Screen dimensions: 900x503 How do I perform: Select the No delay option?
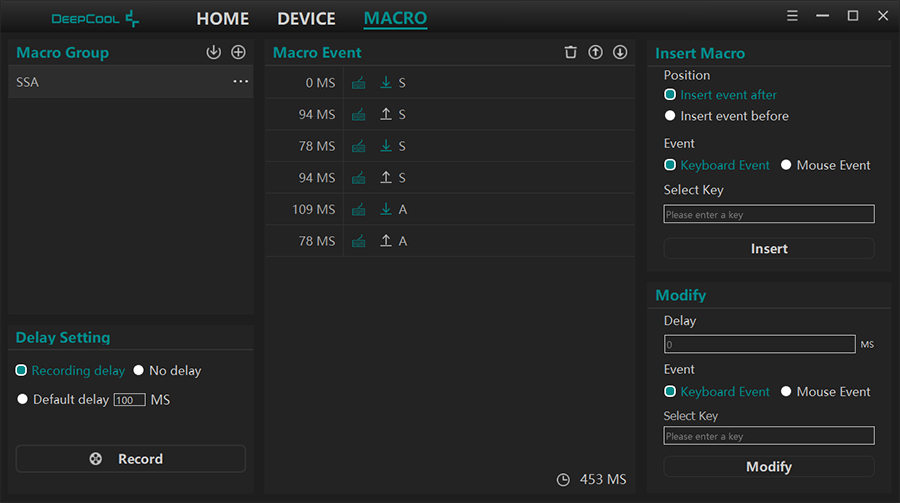(139, 370)
